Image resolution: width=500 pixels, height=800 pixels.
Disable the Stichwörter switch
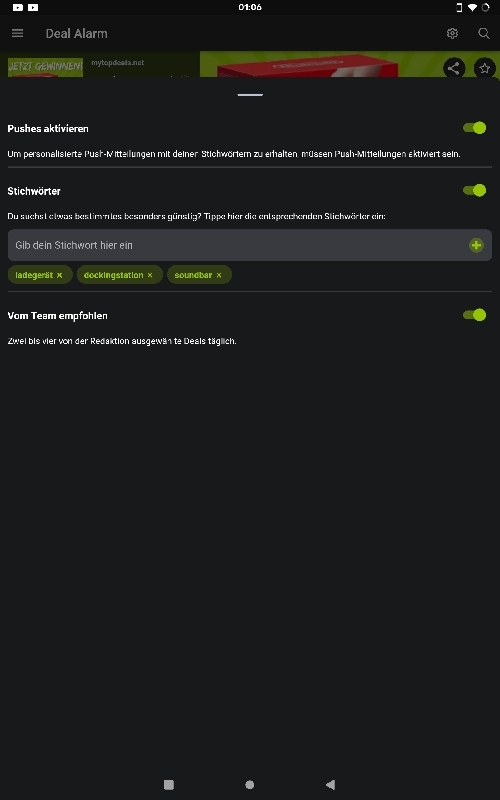[474, 190]
